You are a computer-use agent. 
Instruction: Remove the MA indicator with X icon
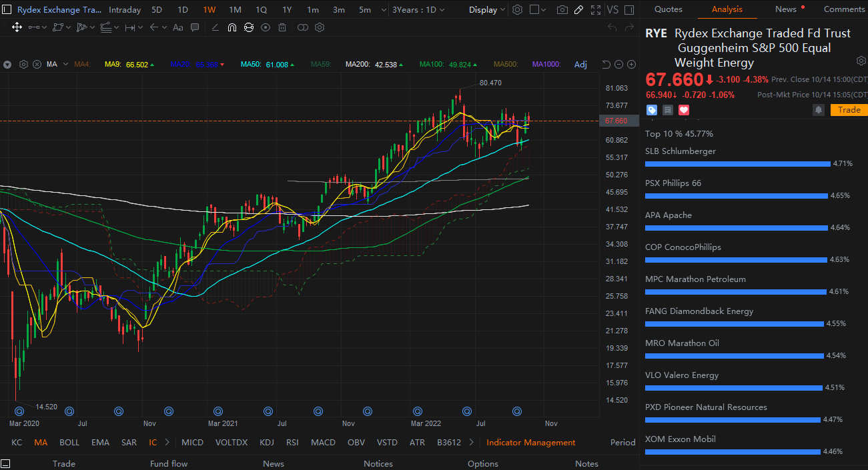point(37,65)
